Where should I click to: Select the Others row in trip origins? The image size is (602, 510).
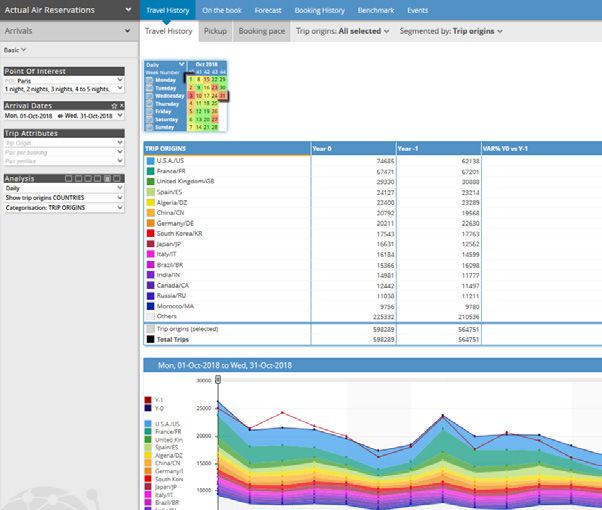(x=373, y=316)
